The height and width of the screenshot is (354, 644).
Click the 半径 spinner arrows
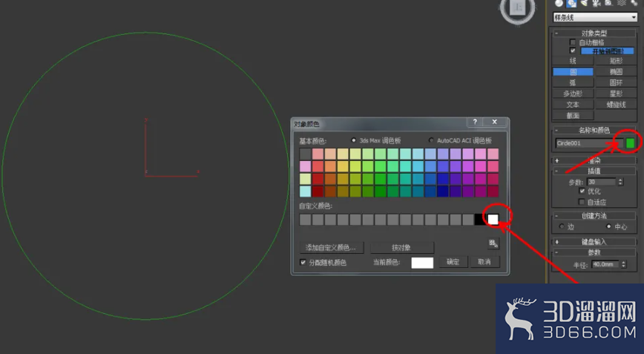[623, 264]
